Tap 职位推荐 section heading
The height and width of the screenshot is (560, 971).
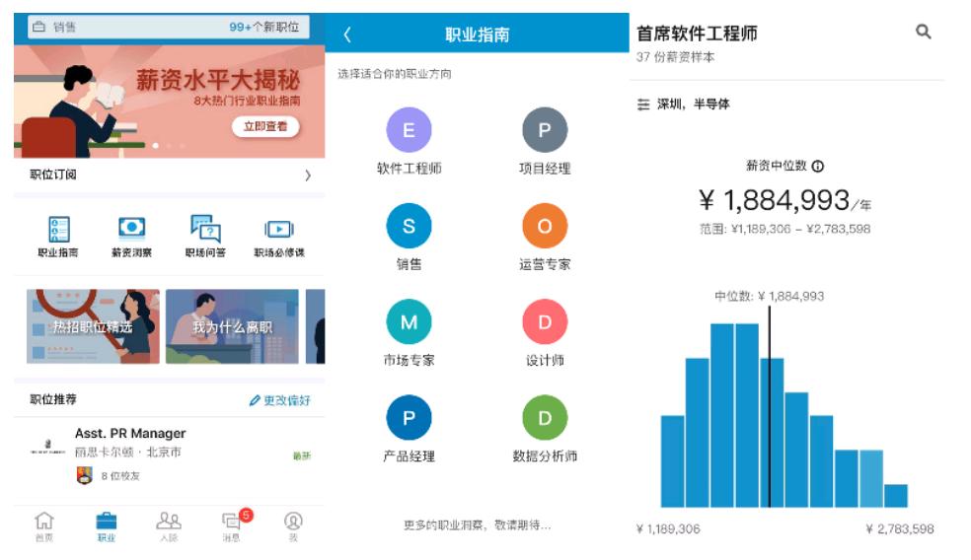(x=53, y=399)
